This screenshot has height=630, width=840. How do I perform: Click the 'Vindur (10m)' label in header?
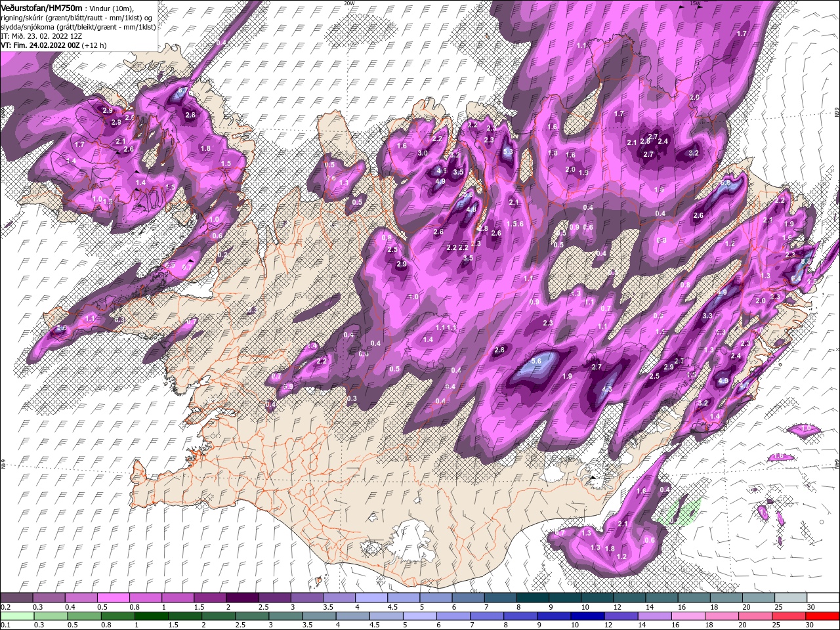(x=111, y=8)
